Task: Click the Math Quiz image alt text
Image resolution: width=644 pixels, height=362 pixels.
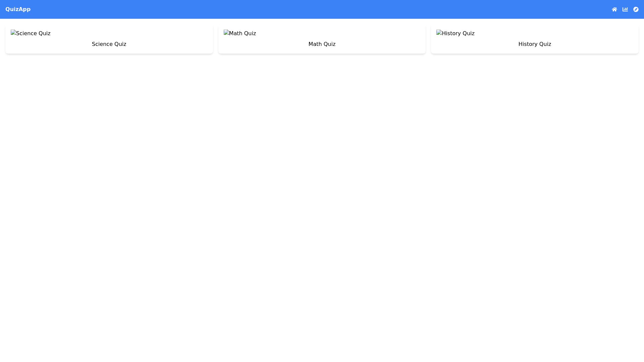Action: 243,34
